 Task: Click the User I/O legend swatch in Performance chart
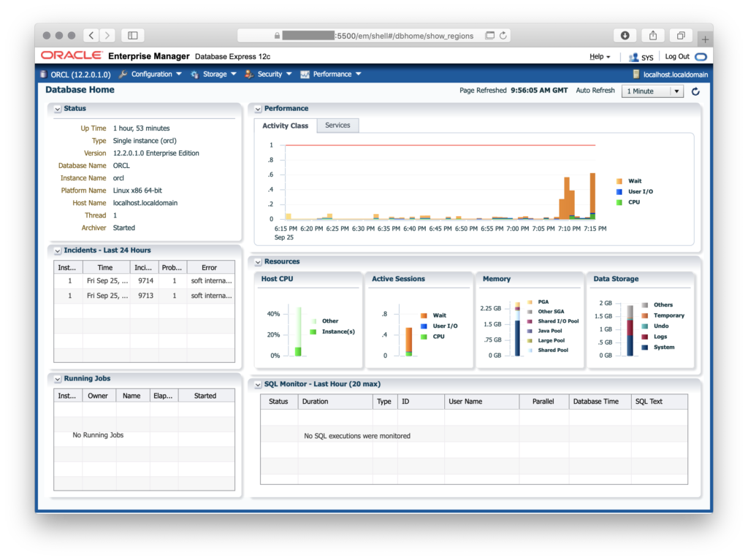(619, 192)
